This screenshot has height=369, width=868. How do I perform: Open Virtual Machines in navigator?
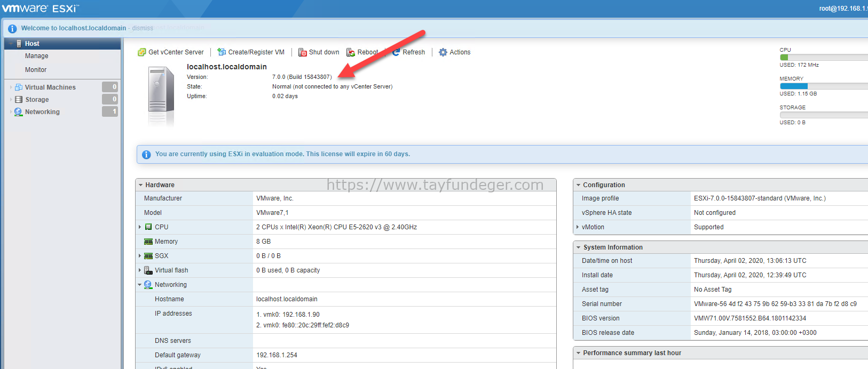(50, 87)
